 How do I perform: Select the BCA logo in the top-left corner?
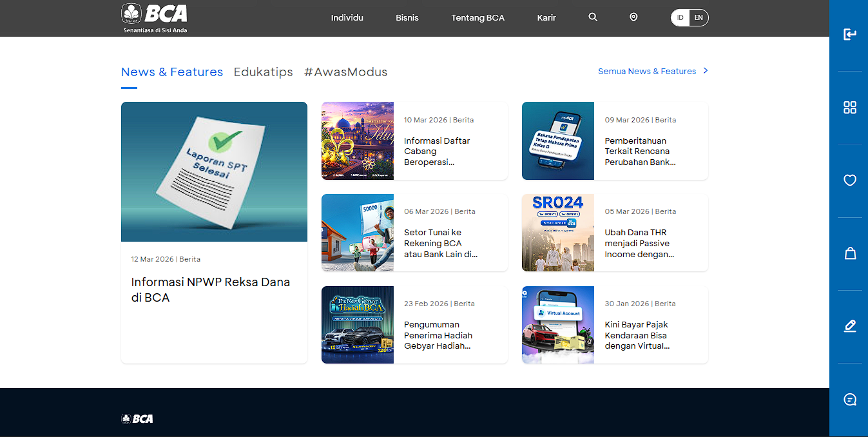tap(153, 16)
